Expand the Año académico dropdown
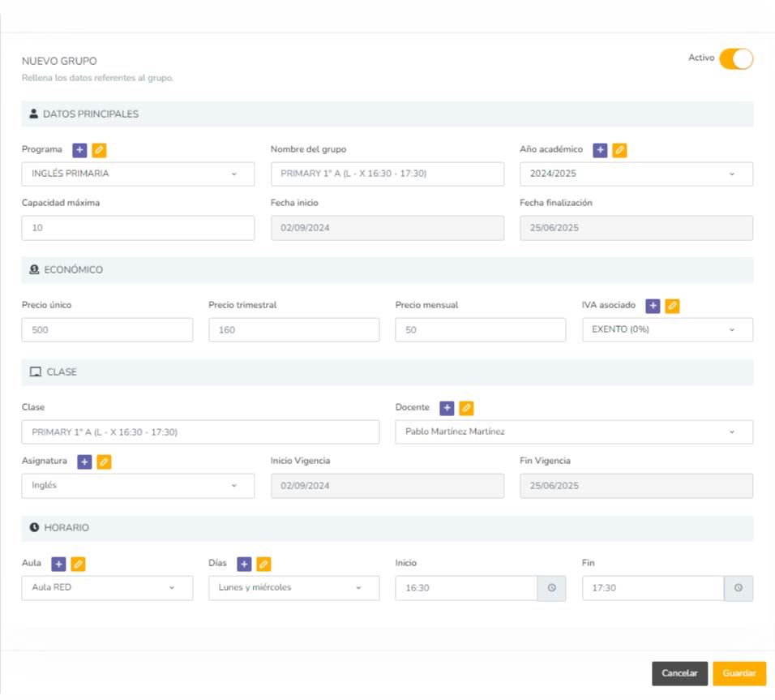 [636, 174]
